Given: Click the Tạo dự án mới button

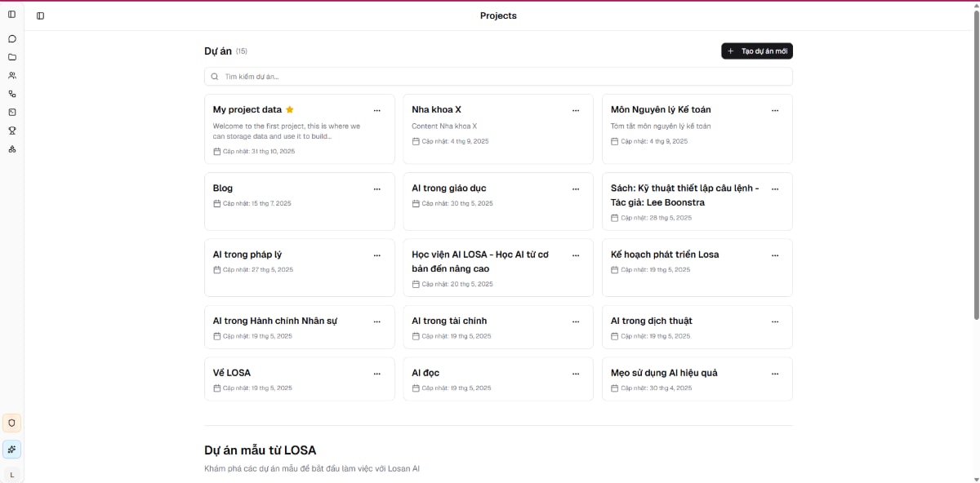Looking at the screenshot, I should (755, 51).
